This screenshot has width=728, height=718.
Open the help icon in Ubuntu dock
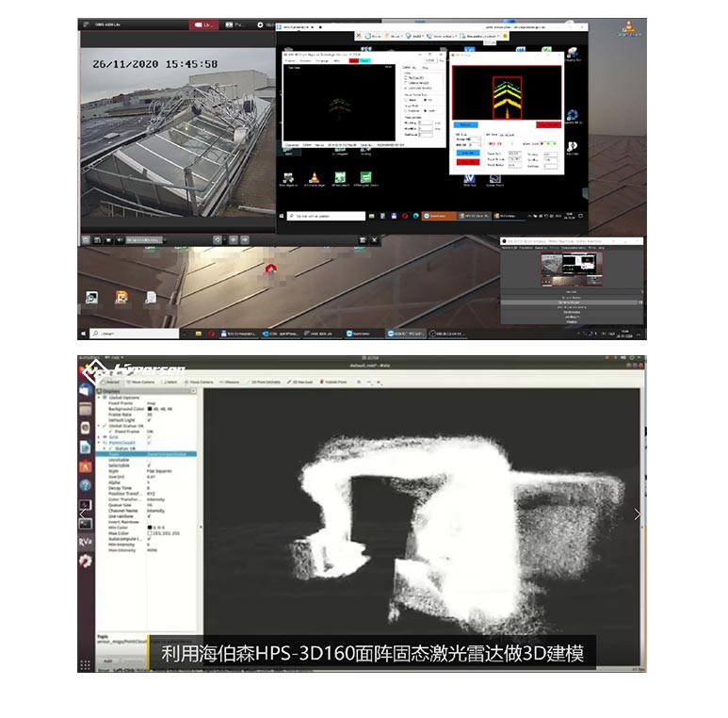pyautogui.click(x=86, y=483)
